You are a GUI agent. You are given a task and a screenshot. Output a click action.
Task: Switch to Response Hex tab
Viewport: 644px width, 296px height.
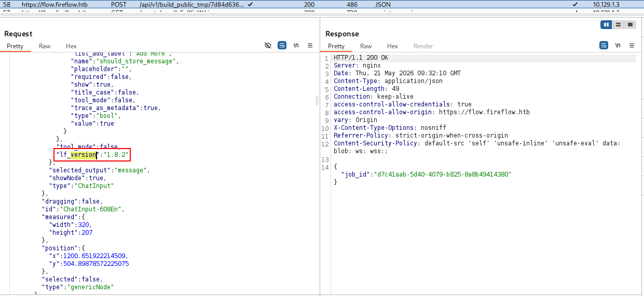[x=392, y=46]
